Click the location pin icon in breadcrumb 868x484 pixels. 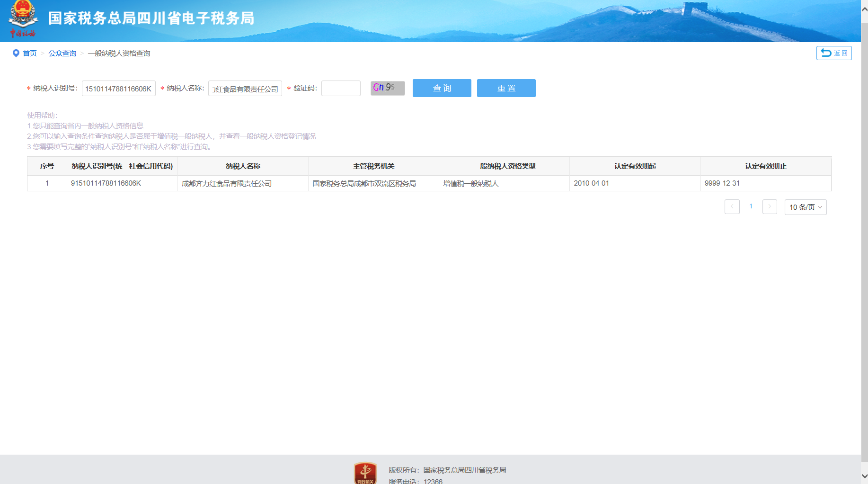click(16, 54)
